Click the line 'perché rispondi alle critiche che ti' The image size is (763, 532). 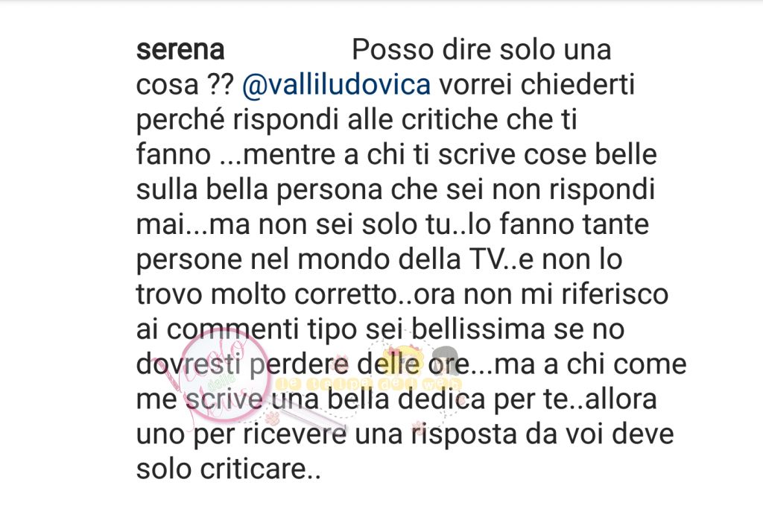(356, 120)
